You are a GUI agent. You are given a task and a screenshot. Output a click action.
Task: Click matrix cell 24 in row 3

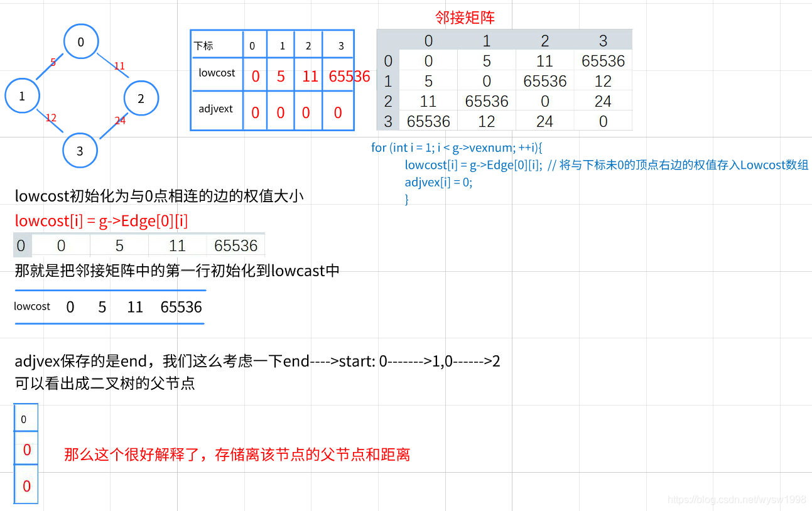544,121
